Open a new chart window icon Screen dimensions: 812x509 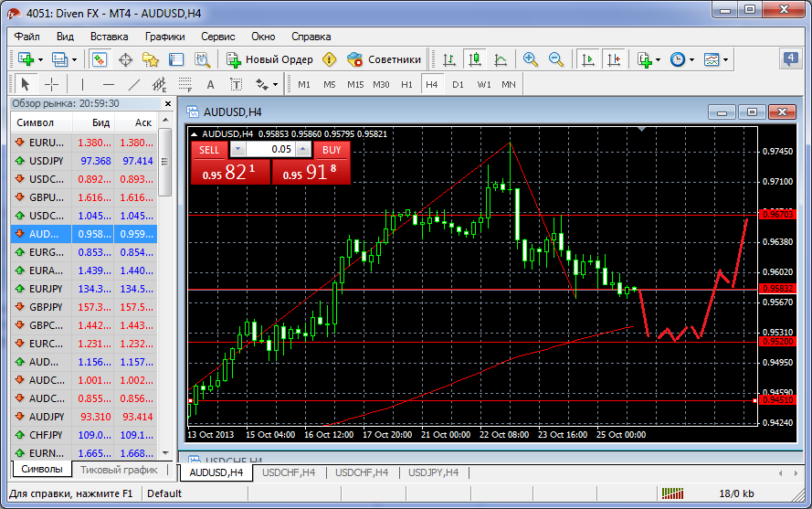click(26, 59)
